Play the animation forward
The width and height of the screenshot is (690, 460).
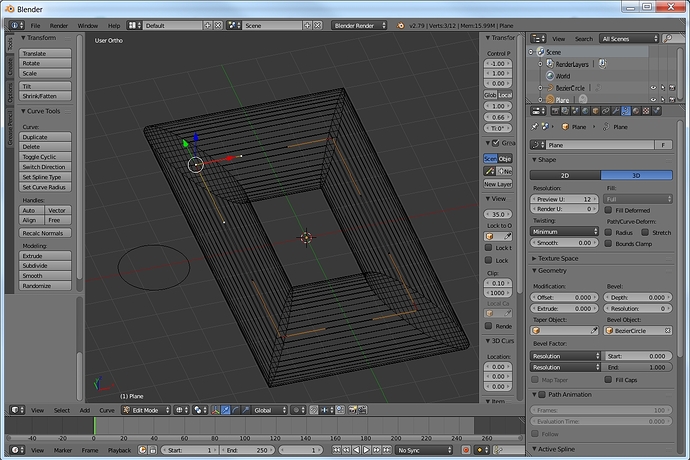367,450
